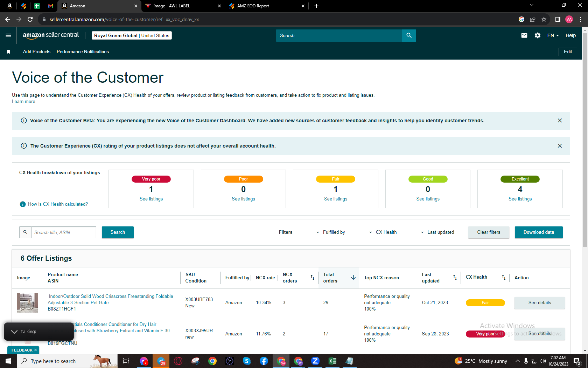The height and width of the screenshot is (368, 588).
Task: Expand the Last updated filter dropdown
Action: (437, 232)
